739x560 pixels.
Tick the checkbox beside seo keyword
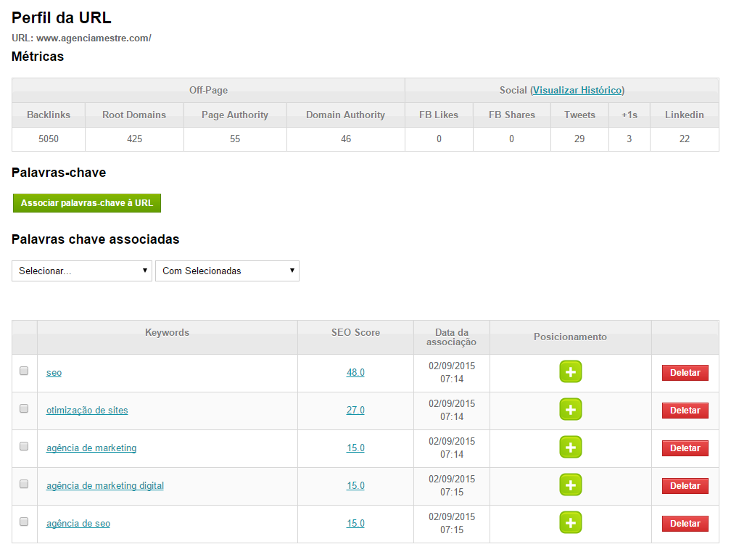coord(24,371)
